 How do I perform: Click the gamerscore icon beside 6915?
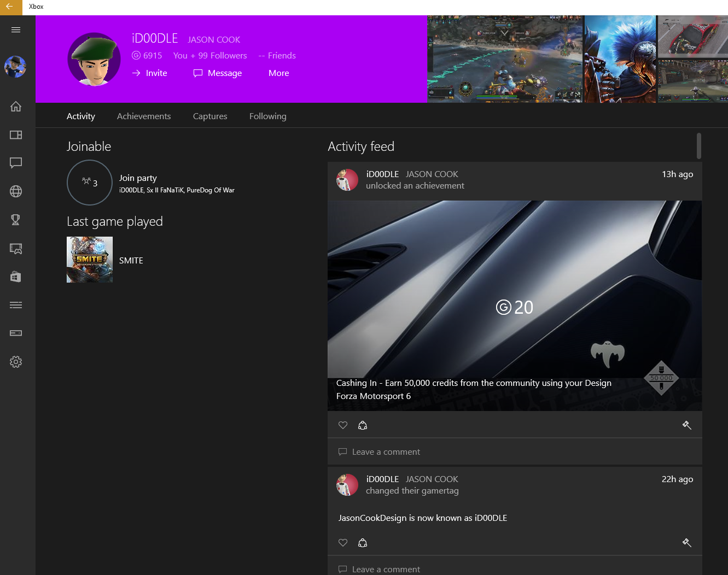point(136,56)
